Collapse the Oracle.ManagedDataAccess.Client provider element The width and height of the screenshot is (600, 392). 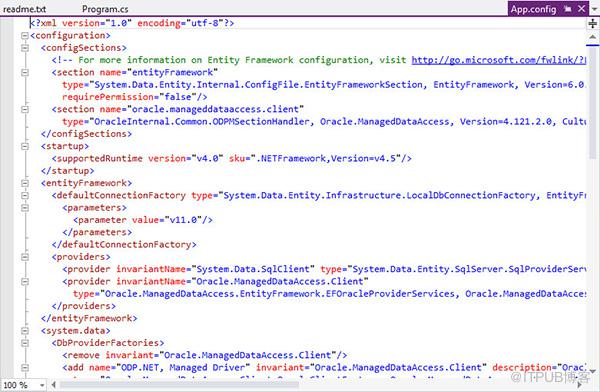coord(25,281)
